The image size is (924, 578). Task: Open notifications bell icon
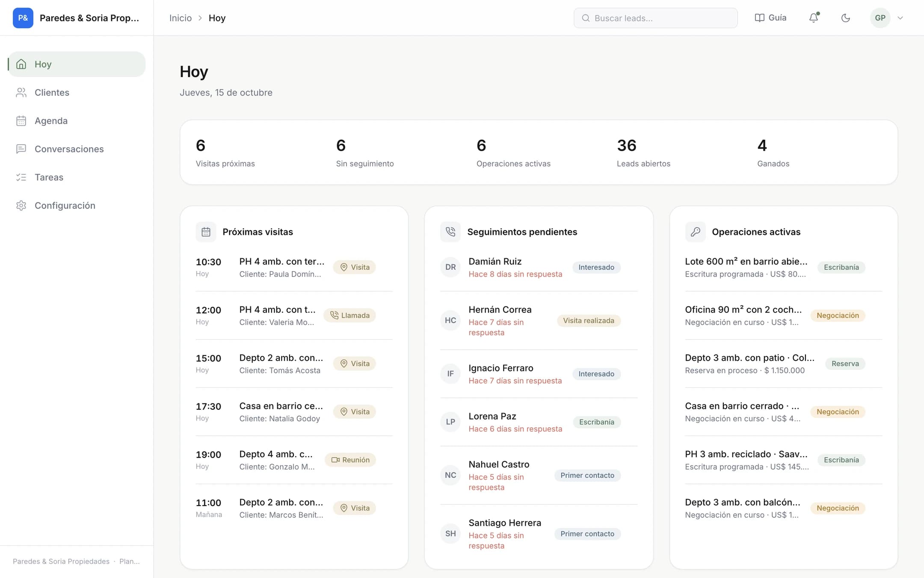(814, 18)
